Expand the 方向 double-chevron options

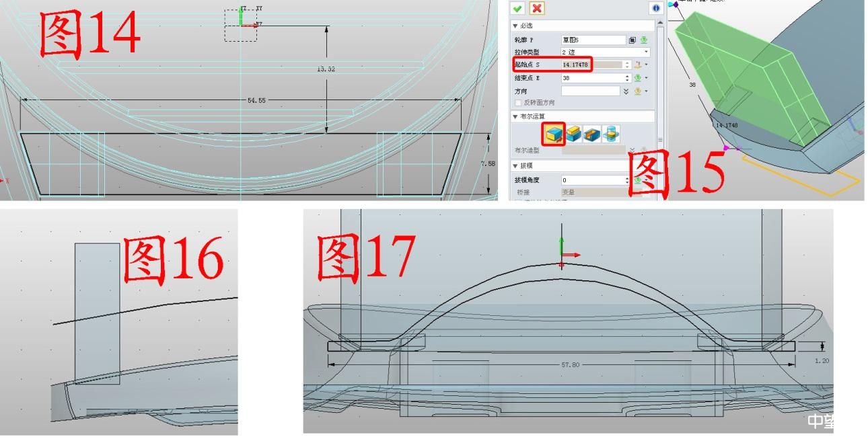(626, 91)
